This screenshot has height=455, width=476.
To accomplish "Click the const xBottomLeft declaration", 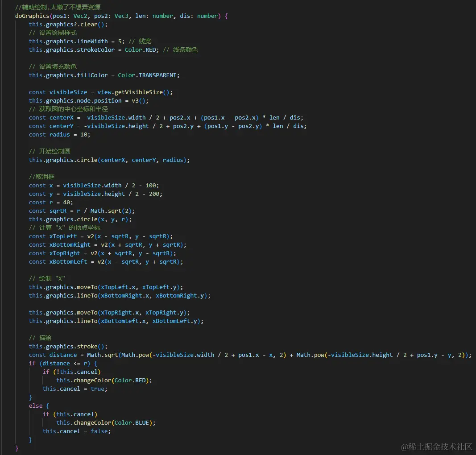I will 106,262.
